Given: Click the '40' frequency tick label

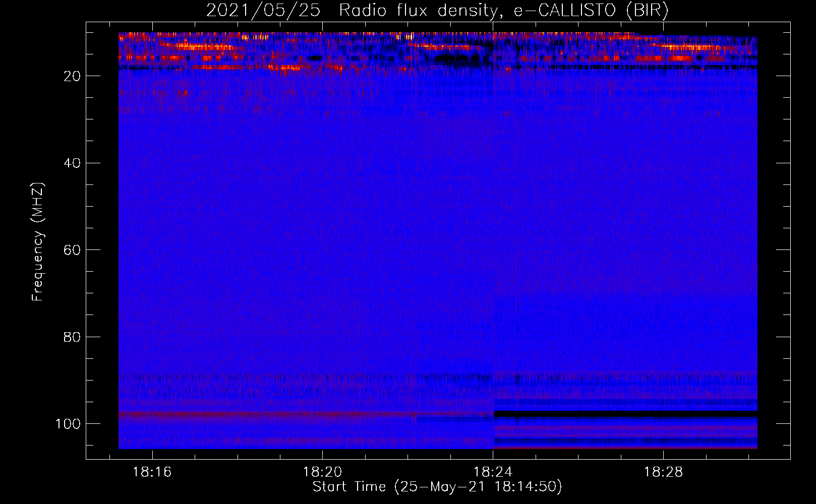Looking at the screenshot, I should tap(72, 163).
